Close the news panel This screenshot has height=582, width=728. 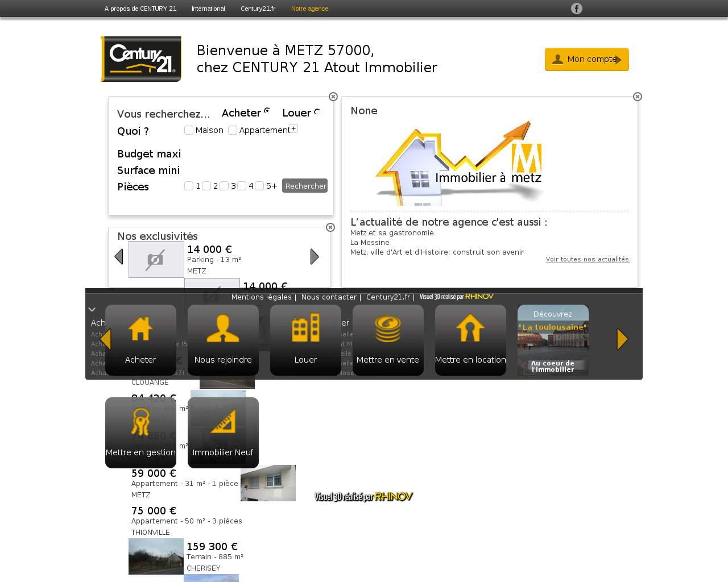(x=638, y=97)
